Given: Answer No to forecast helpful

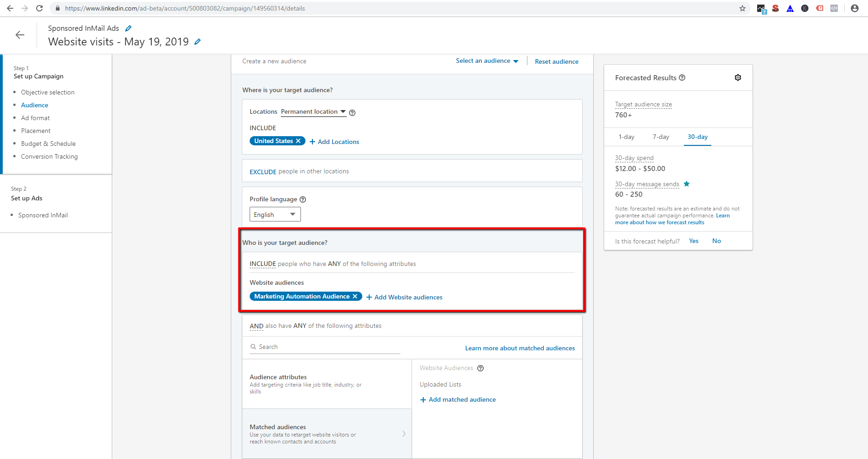Looking at the screenshot, I should pos(716,241).
